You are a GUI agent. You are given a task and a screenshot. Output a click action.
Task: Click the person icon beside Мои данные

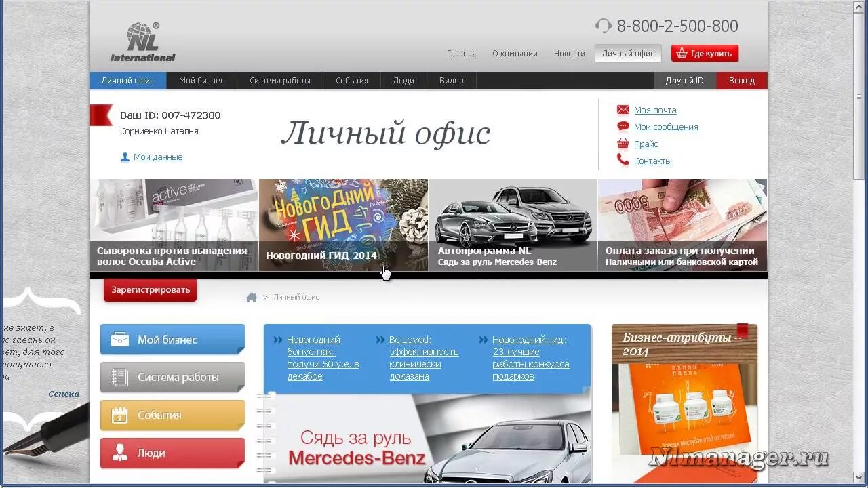(125, 157)
